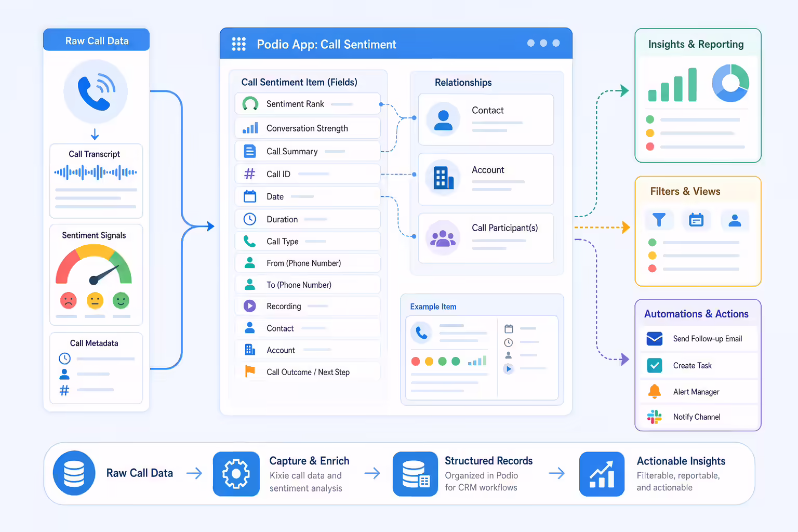This screenshot has height=532, width=798.
Task: Click the To (Phone Number) person icon
Action: click(x=250, y=285)
